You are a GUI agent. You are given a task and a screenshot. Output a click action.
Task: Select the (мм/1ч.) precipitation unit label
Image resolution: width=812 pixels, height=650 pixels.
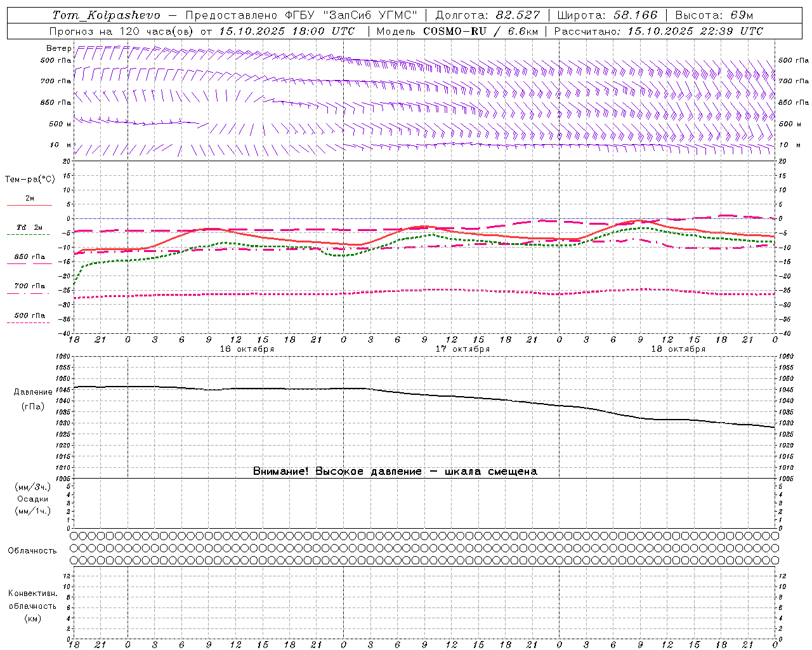pos(33,511)
